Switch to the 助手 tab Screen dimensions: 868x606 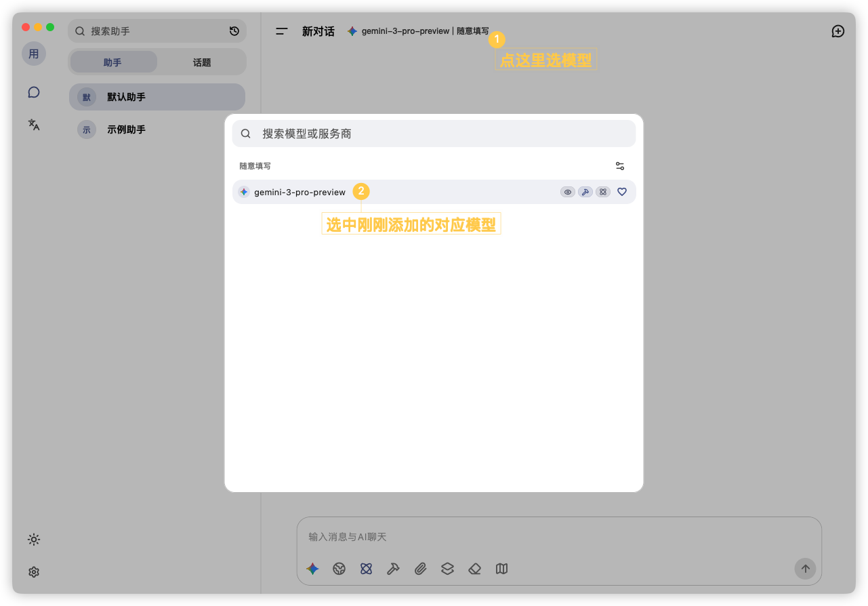(113, 62)
